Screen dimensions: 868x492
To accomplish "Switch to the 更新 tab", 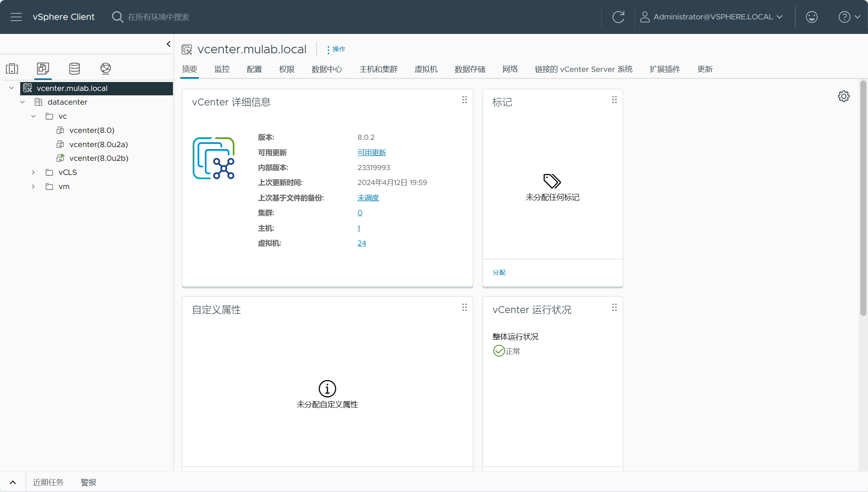I will (705, 69).
